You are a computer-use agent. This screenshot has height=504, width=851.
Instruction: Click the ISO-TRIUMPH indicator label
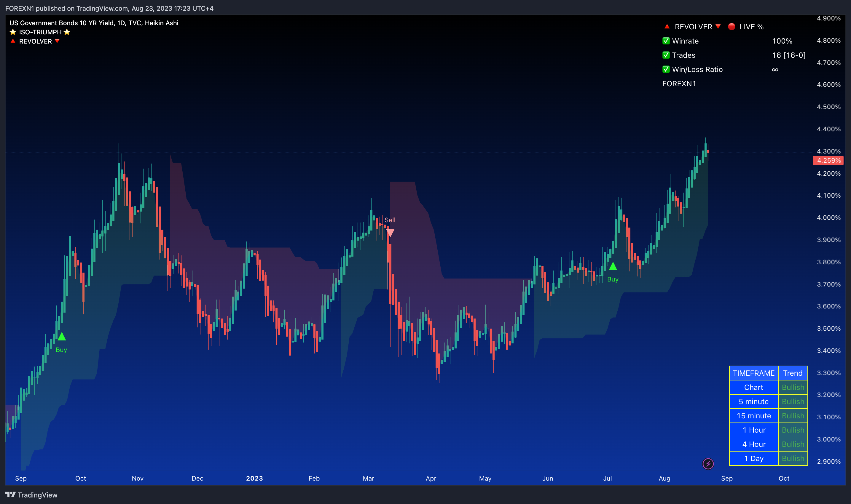[40, 32]
